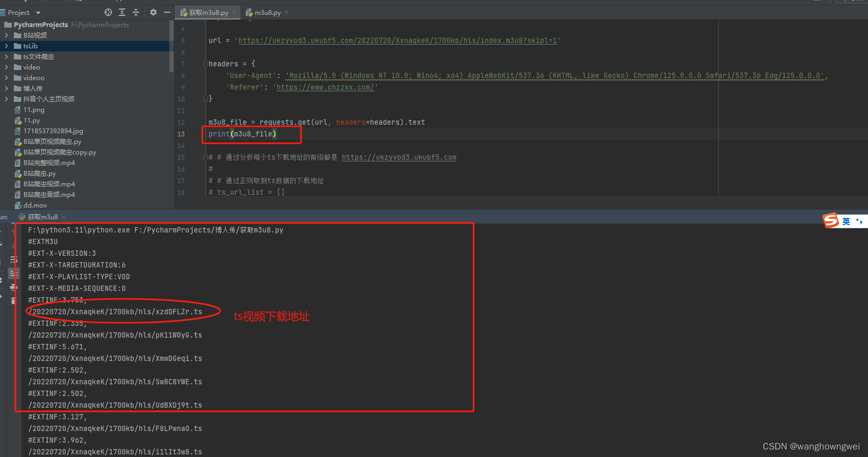Select the tsLib folder row
The width and height of the screenshot is (868, 457).
(85, 46)
